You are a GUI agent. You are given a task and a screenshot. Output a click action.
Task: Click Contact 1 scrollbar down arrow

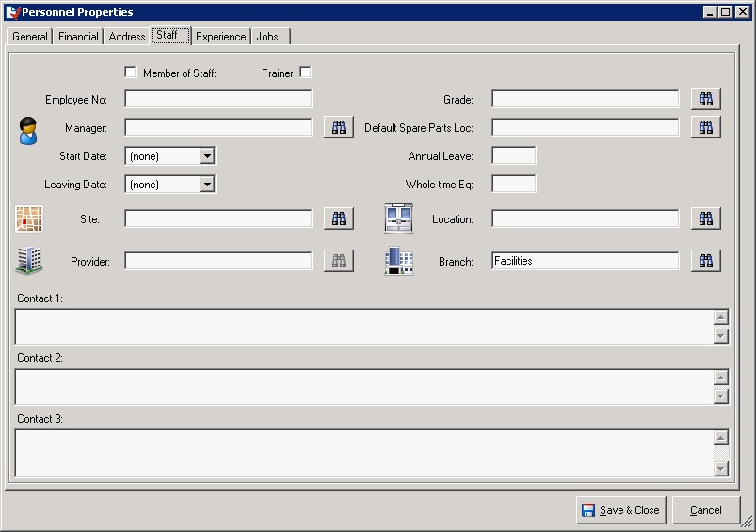[x=721, y=336]
